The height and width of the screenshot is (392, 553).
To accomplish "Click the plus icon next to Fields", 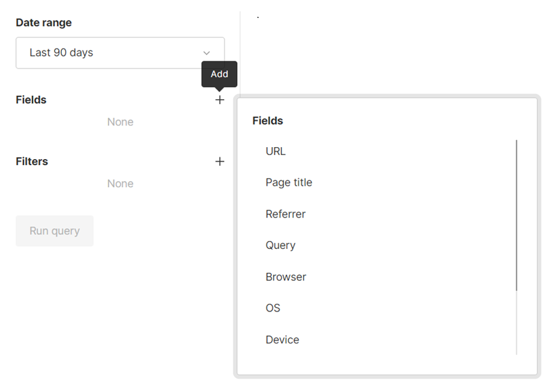I will click(x=220, y=100).
